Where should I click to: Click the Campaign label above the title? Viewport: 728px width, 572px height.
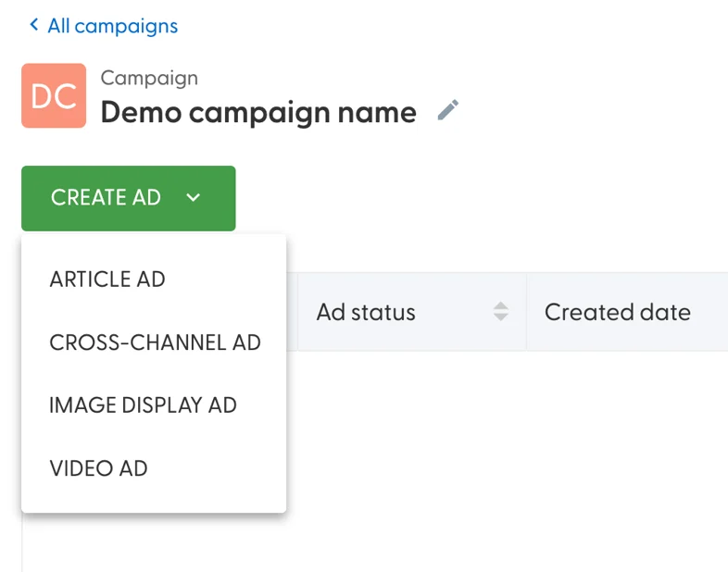point(149,78)
